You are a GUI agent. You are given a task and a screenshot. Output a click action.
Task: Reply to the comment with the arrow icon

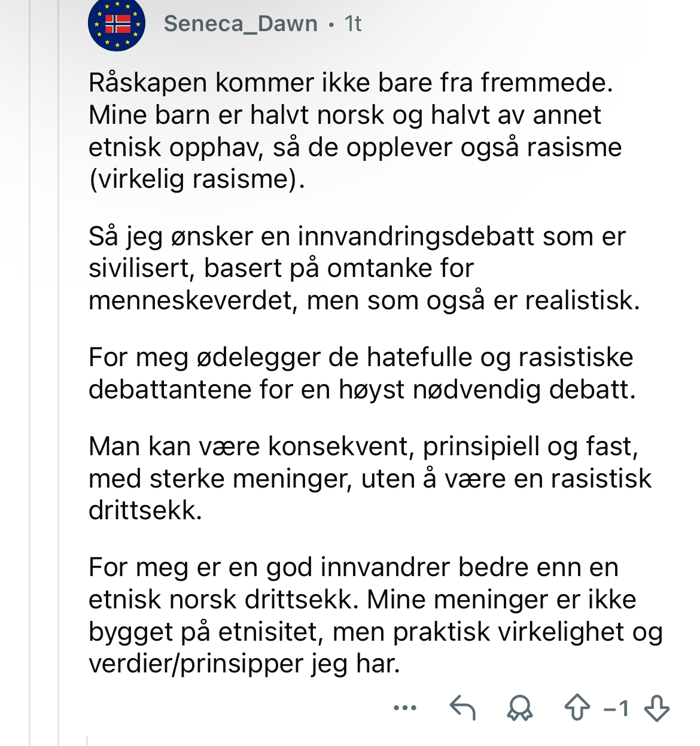tap(462, 708)
